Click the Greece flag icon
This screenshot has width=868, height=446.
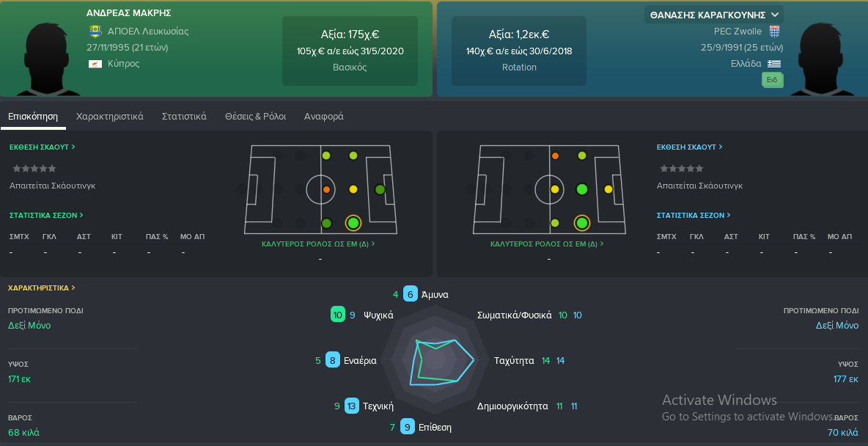[x=774, y=64]
